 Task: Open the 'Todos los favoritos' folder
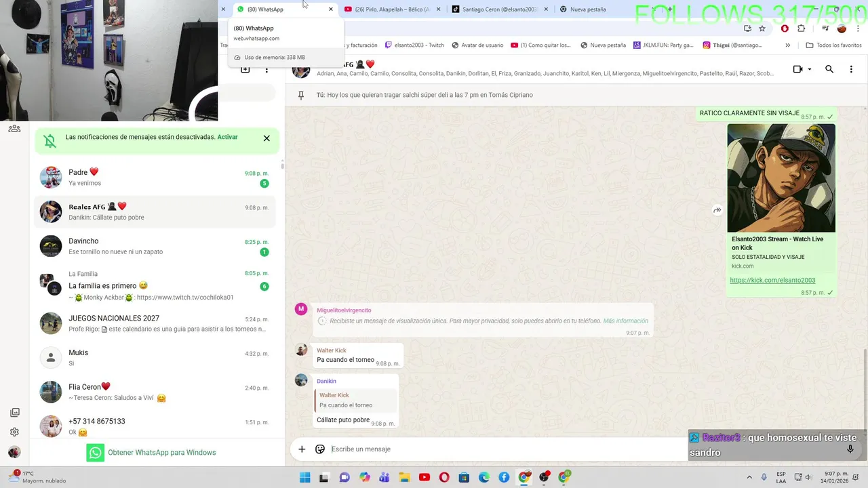point(833,45)
